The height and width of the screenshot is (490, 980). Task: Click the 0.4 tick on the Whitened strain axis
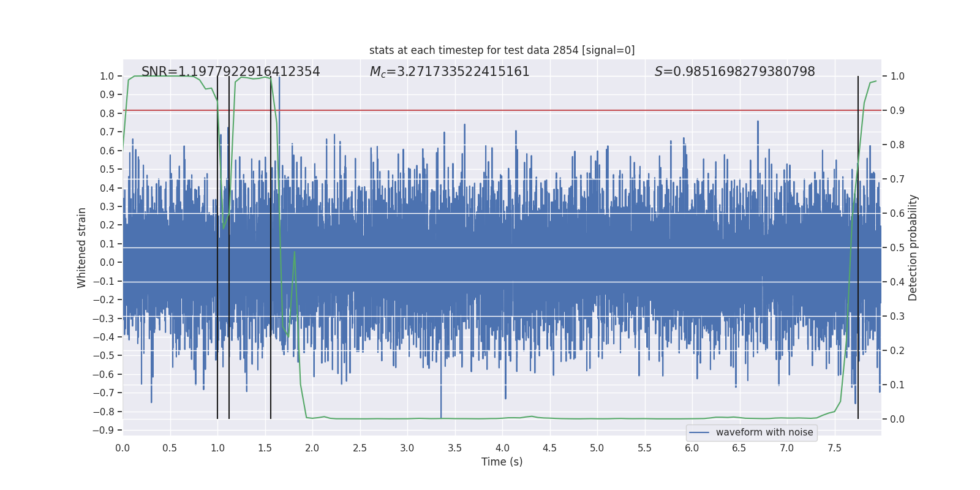pyautogui.click(x=107, y=188)
